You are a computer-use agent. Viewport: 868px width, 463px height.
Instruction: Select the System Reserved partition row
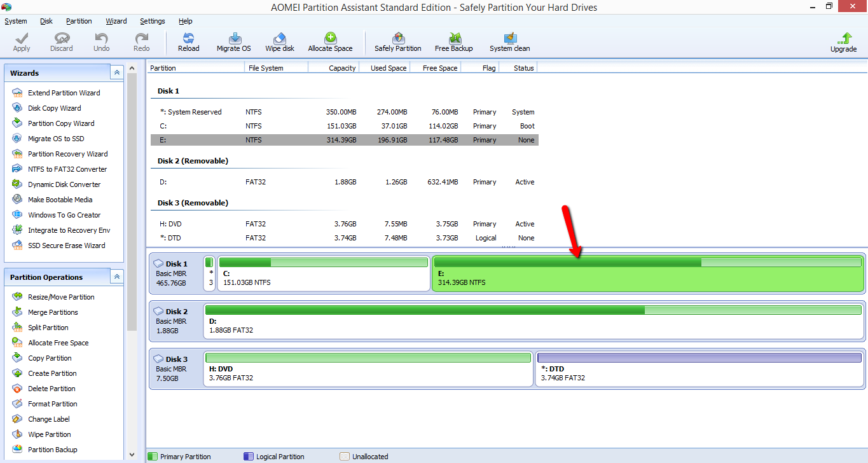tap(345, 112)
